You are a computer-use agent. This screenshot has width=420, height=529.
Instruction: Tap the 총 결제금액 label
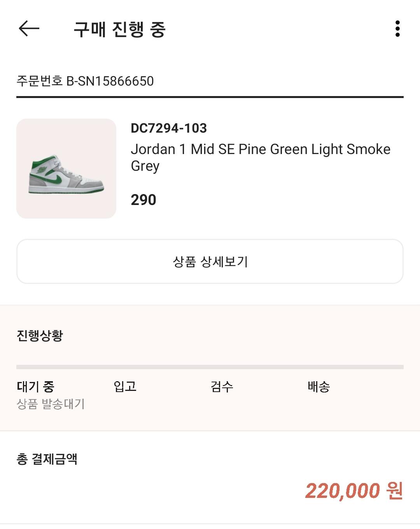pos(47,459)
